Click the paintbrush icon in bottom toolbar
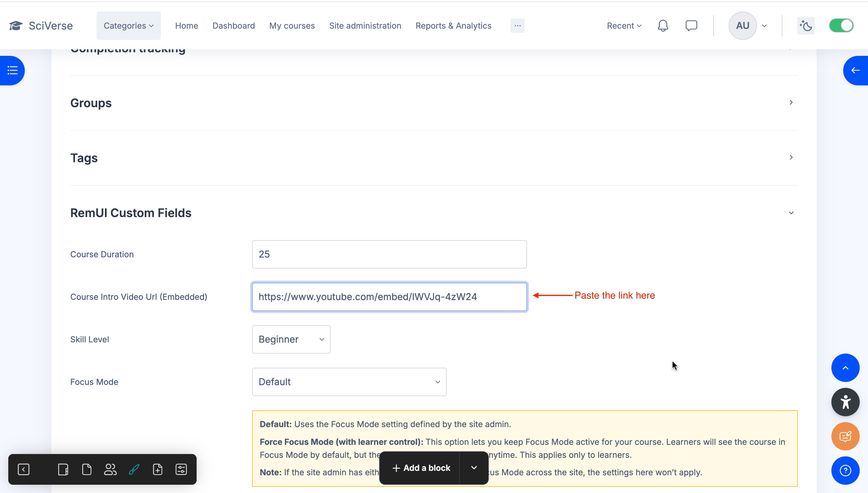Viewport: 868px width, 493px height. [134, 469]
